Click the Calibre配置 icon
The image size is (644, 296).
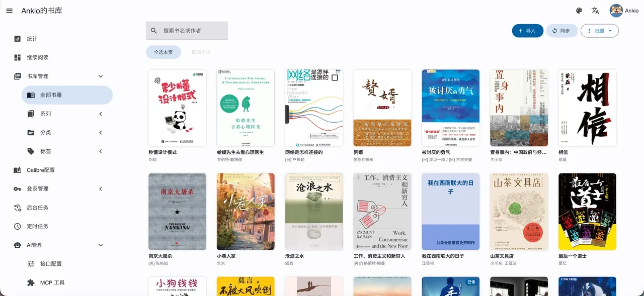point(18,170)
